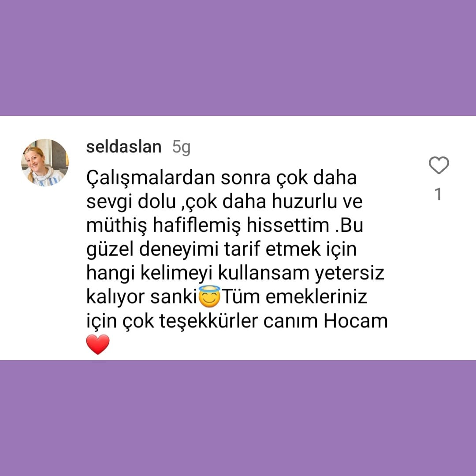Click the purple area below the comment
476x476 pixels.
tap(238, 418)
